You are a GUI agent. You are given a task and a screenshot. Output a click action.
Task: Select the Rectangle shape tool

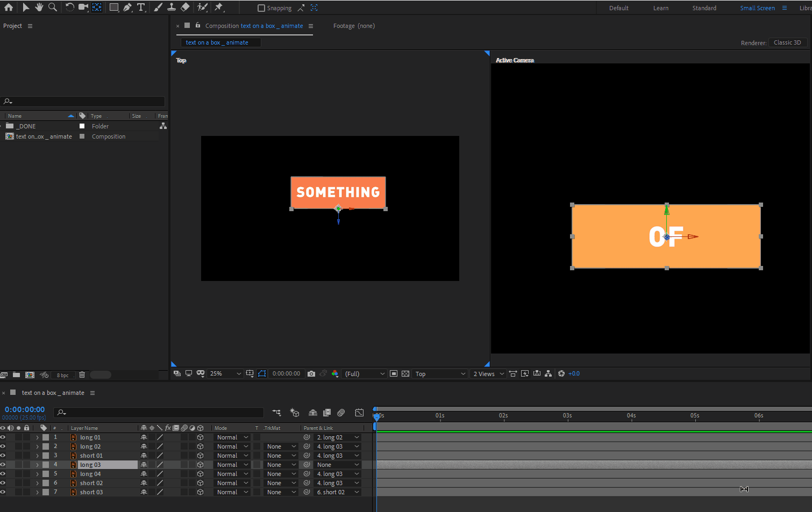point(114,8)
